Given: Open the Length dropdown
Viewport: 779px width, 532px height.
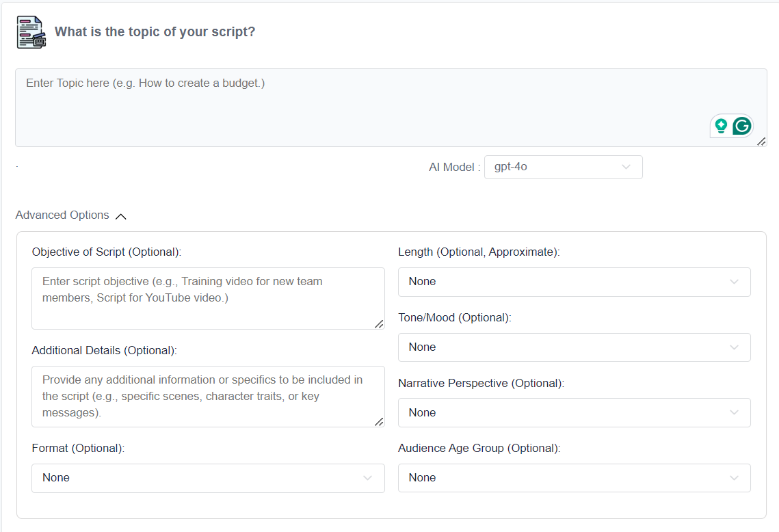Looking at the screenshot, I should (575, 282).
